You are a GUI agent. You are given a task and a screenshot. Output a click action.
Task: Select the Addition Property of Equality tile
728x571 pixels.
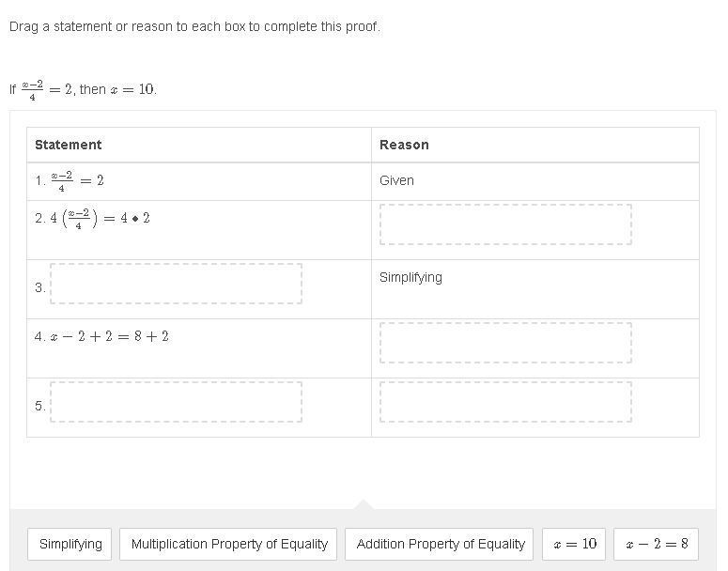tap(441, 544)
